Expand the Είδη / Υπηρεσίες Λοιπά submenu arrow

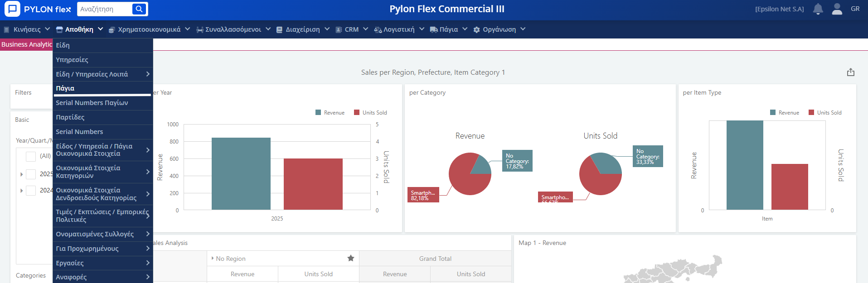148,74
